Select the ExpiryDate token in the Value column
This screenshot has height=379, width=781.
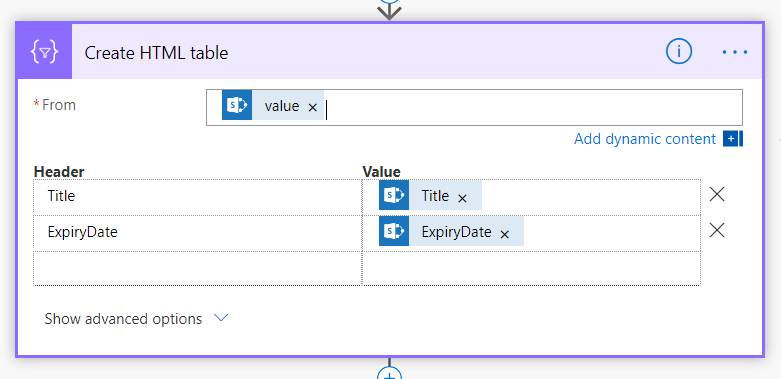click(451, 231)
